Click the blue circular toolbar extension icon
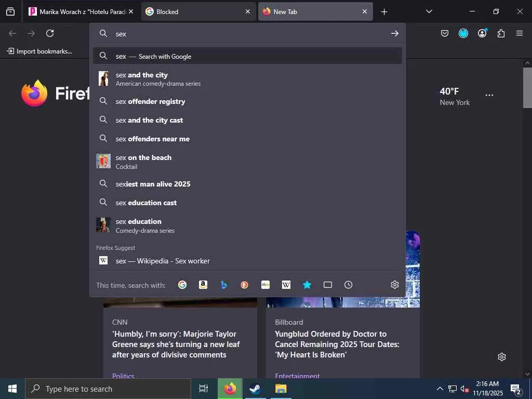Image resolution: width=532 pixels, height=399 pixels. [463, 33]
